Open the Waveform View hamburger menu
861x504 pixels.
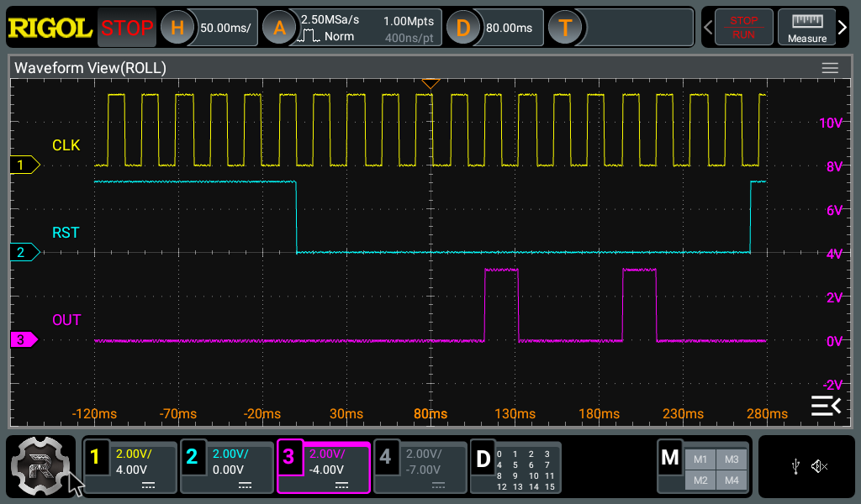pyautogui.click(x=830, y=68)
